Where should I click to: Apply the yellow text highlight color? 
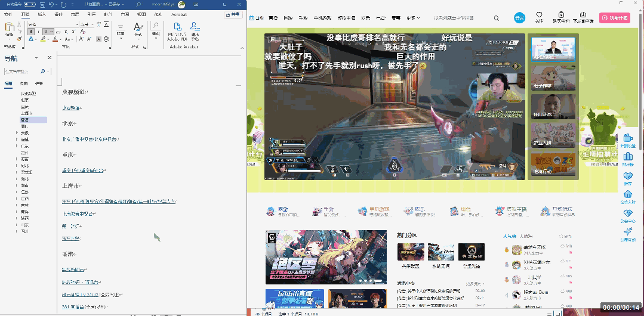coord(43,39)
